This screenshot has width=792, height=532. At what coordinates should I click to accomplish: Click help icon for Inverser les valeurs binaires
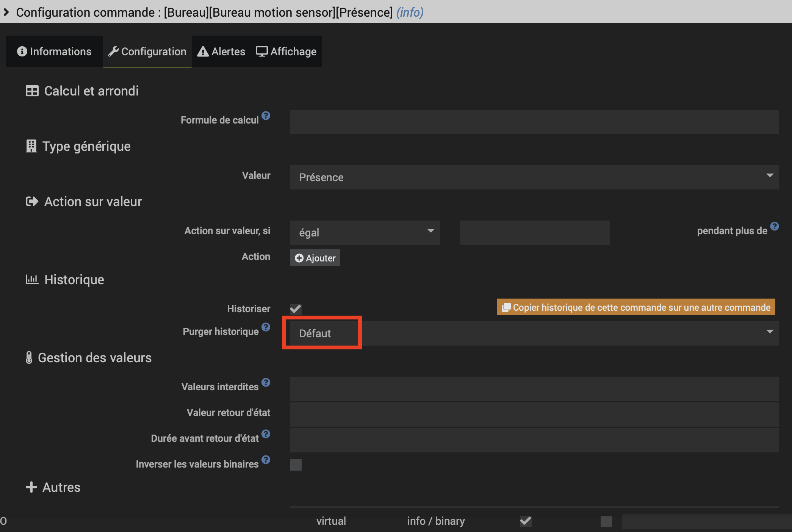click(266, 460)
